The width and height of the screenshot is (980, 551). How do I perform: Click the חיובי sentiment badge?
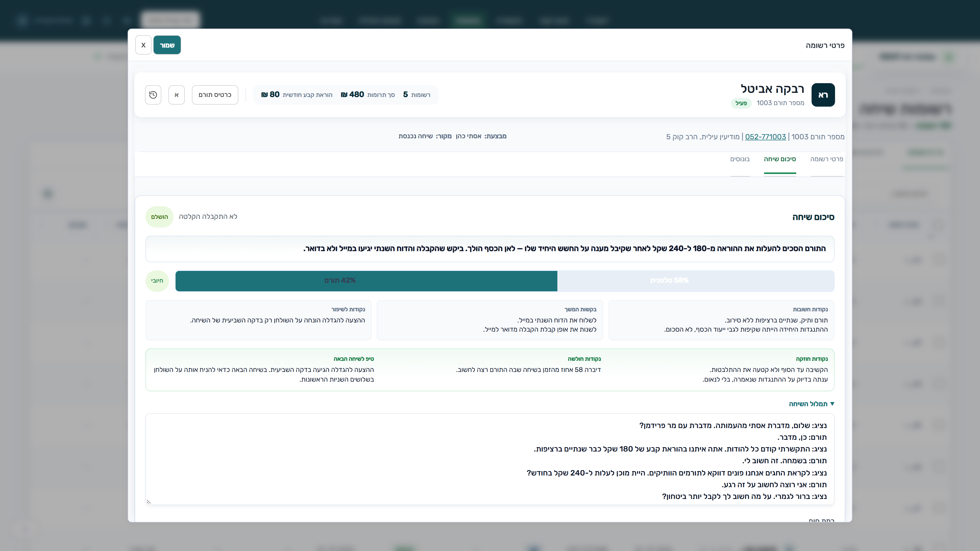point(157,281)
